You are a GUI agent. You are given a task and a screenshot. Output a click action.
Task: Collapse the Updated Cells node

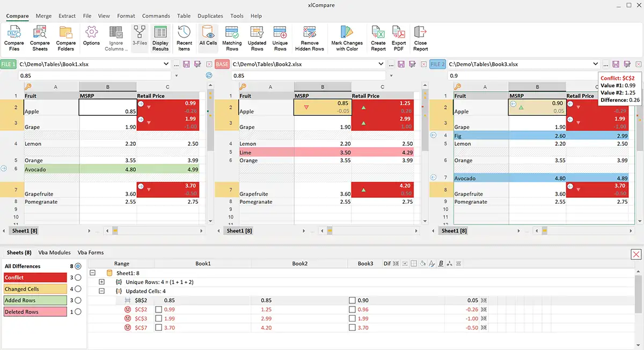(101, 291)
